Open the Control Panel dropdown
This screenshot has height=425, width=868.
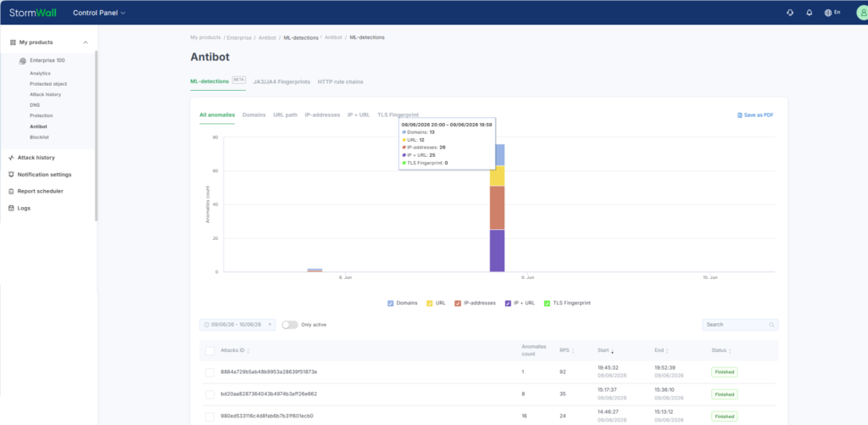[x=99, y=13]
